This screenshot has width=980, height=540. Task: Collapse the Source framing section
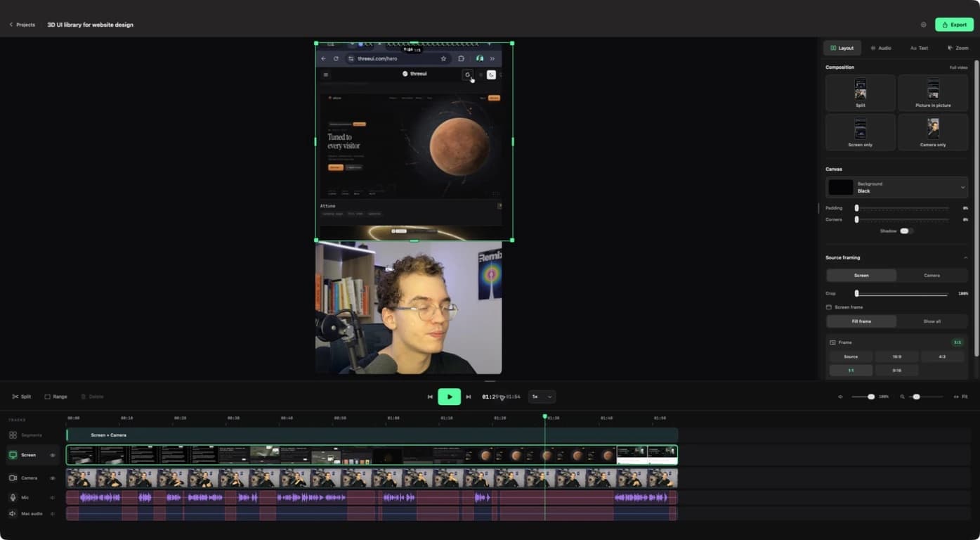965,258
